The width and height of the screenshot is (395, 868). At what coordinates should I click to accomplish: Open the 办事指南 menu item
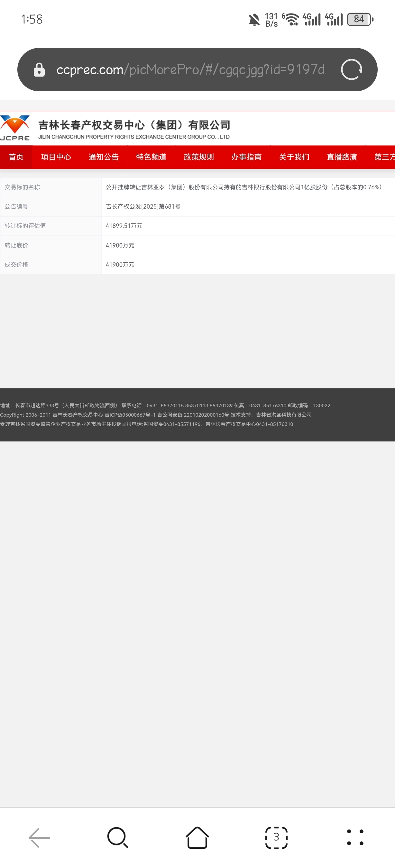(246, 157)
